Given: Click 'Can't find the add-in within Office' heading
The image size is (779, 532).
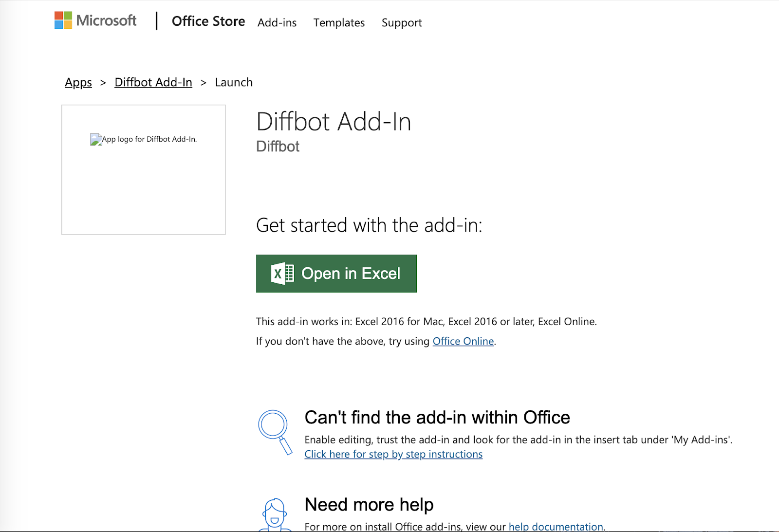Looking at the screenshot, I should pos(437,418).
